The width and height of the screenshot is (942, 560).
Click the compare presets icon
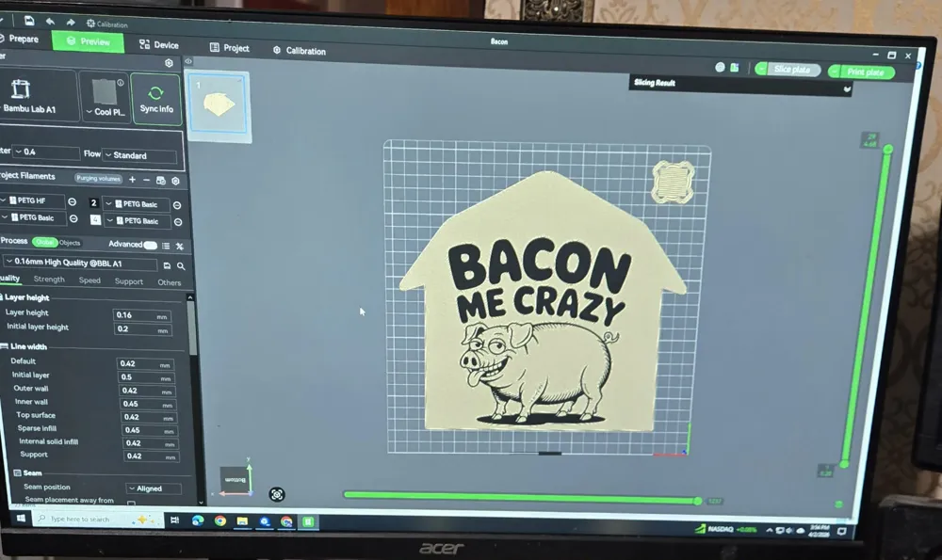pos(180,246)
